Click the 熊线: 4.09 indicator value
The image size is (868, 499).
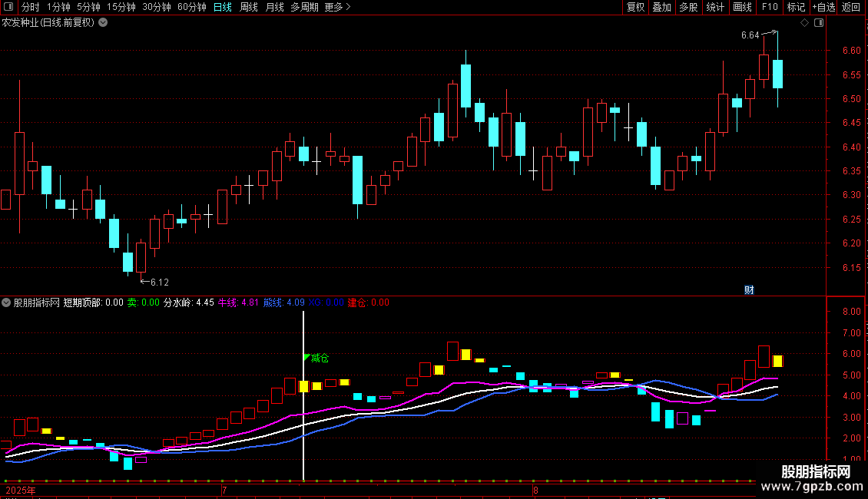284,302
